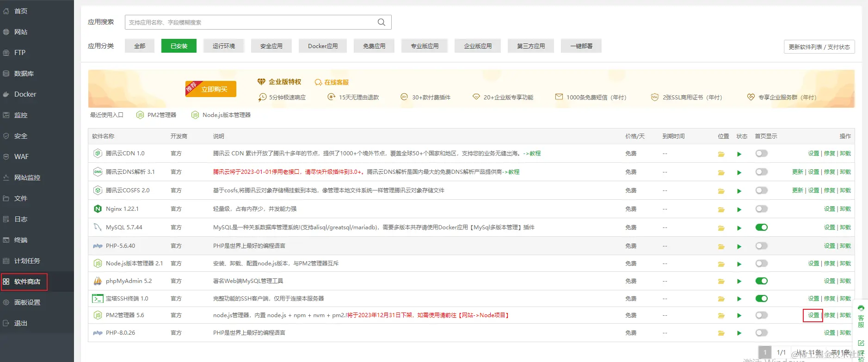The width and height of the screenshot is (868, 362).
Task: Click 设置 for PM2管理器 5.6
Action: pyautogui.click(x=813, y=315)
